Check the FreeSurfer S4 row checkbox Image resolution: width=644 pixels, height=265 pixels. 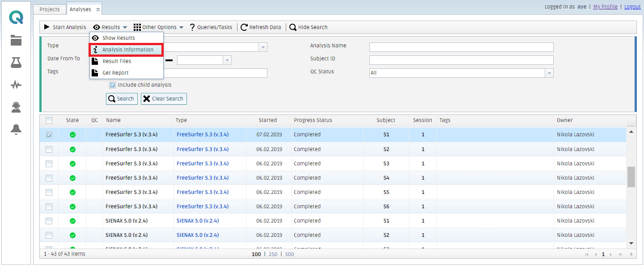(x=49, y=178)
